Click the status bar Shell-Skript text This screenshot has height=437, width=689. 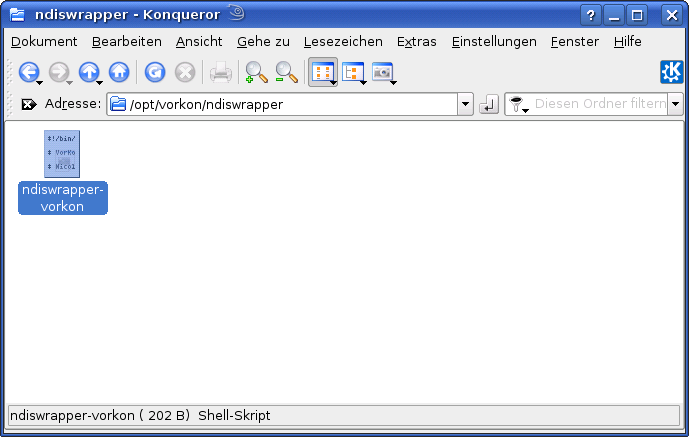(x=234, y=415)
